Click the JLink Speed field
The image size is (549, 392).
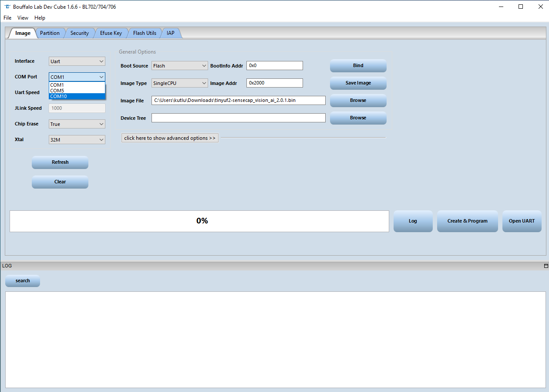[x=77, y=108]
